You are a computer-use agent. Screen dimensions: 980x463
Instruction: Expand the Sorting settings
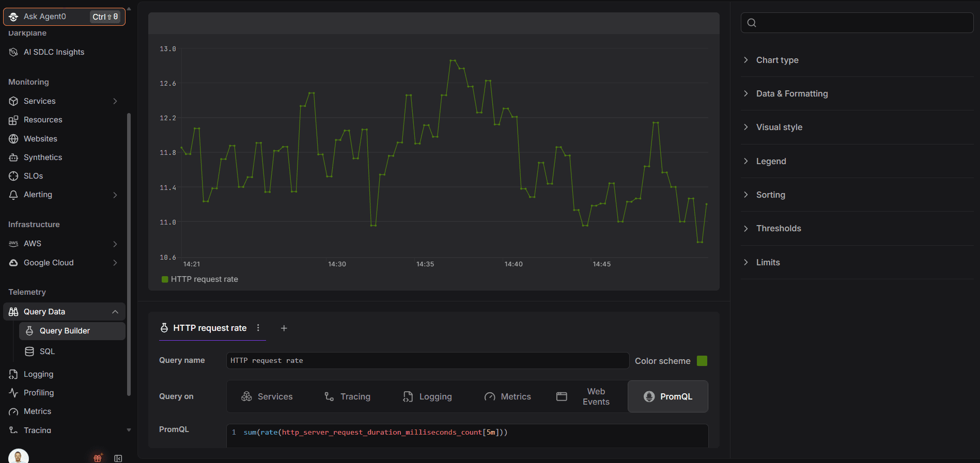click(857, 195)
